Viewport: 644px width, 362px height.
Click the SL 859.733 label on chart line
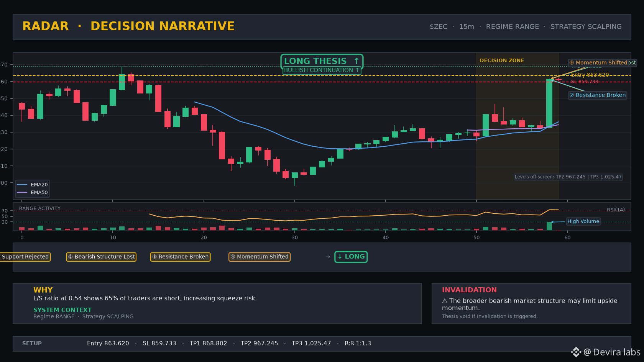[x=585, y=82]
